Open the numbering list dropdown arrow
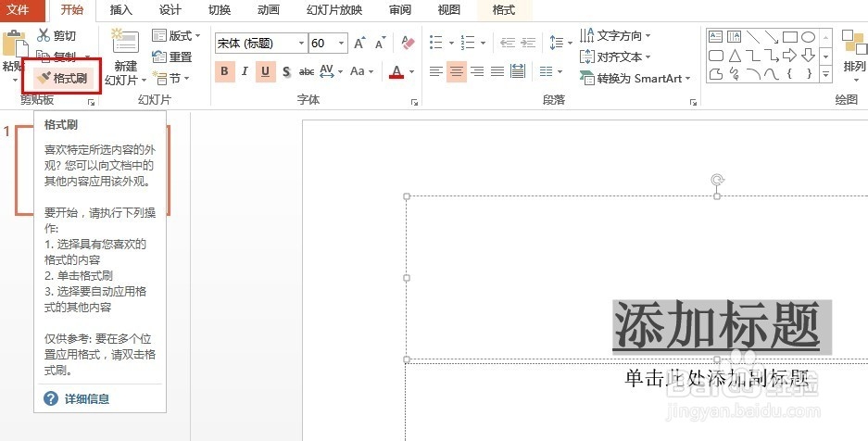 click(483, 44)
